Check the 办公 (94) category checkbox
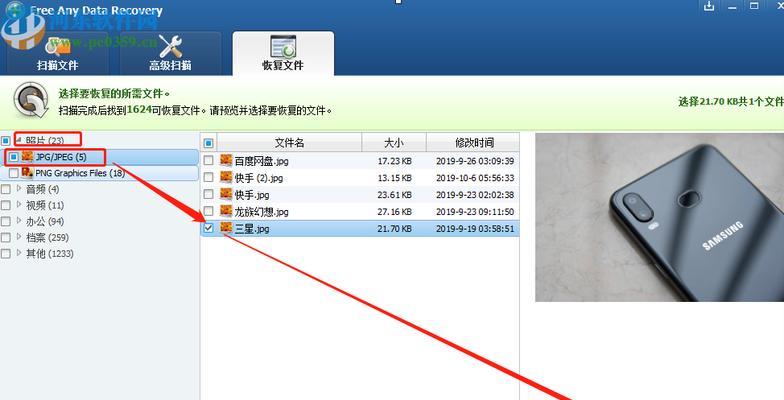The height and width of the screenshot is (400, 784). click(x=6, y=222)
